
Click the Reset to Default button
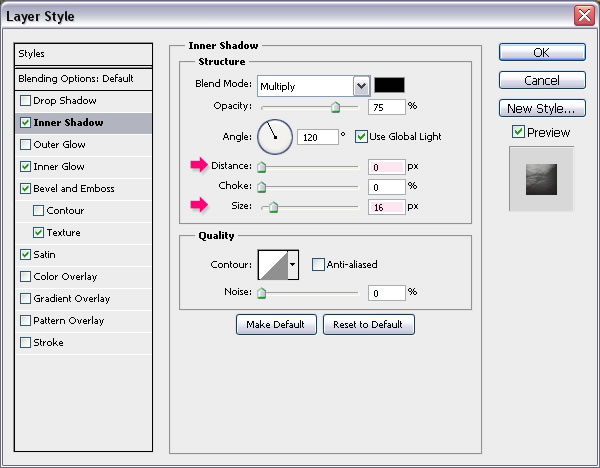point(368,325)
